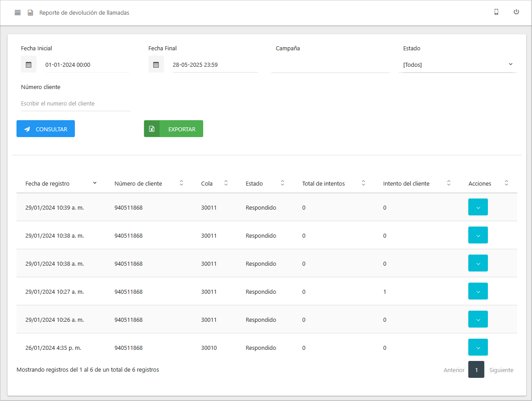Open the Fecha Final calendar picker
The height and width of the screenshot is (401, 532).
(156, 65)
